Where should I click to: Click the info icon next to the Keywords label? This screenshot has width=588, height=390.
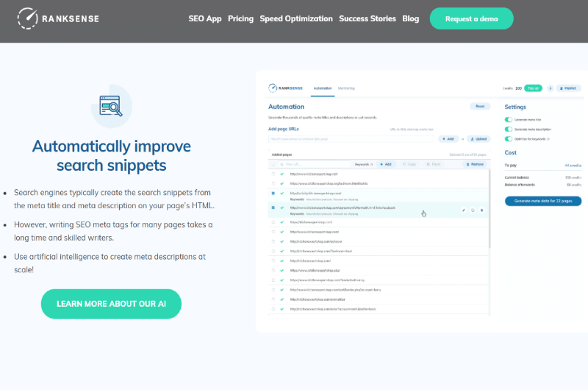click(372, 165)
